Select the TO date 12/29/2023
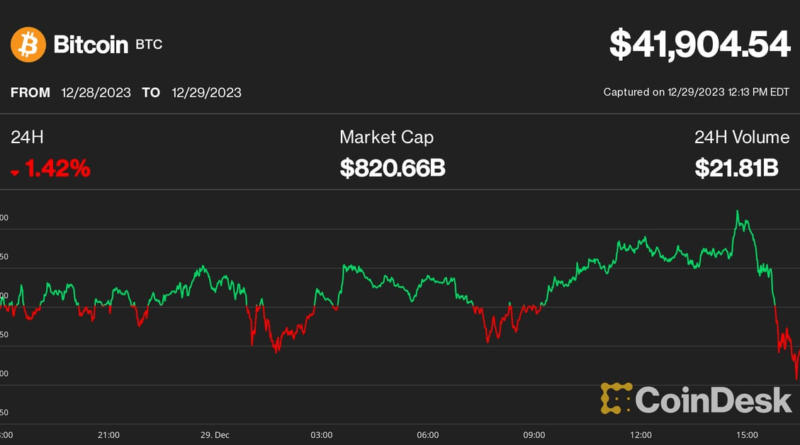This screenshot has height=445, width=800. 204,93
